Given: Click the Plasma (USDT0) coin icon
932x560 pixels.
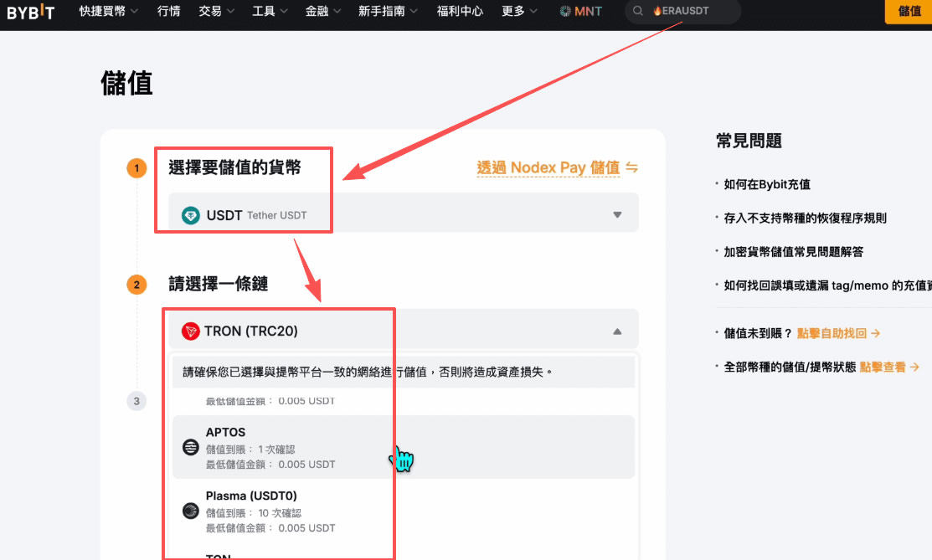Looking at the screenshot, I should [190, 510].
